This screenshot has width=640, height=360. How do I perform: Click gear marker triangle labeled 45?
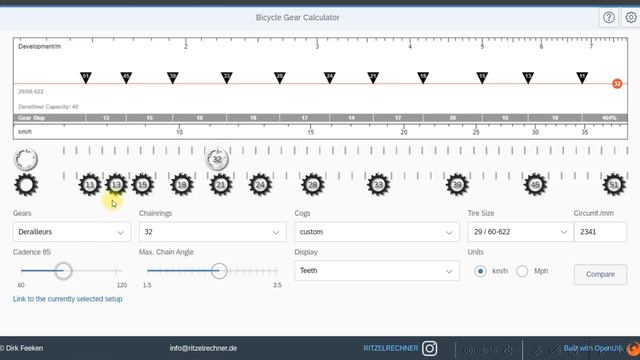tap(126, 78)
